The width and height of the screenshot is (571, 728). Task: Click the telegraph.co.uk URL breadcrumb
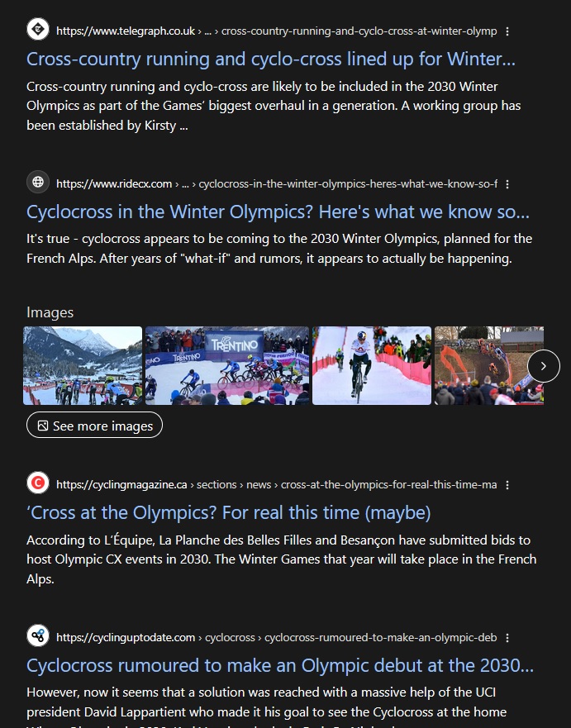pos(126,31)
